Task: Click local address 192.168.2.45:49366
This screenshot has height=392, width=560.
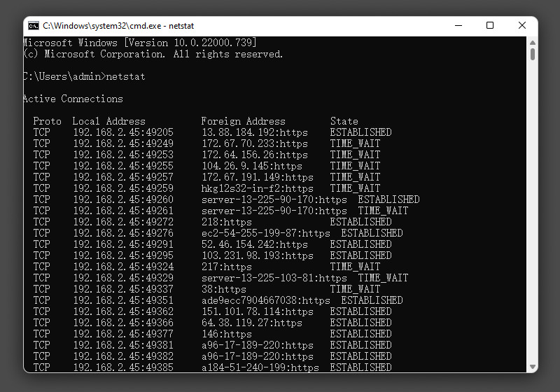Action: [123, 323]
